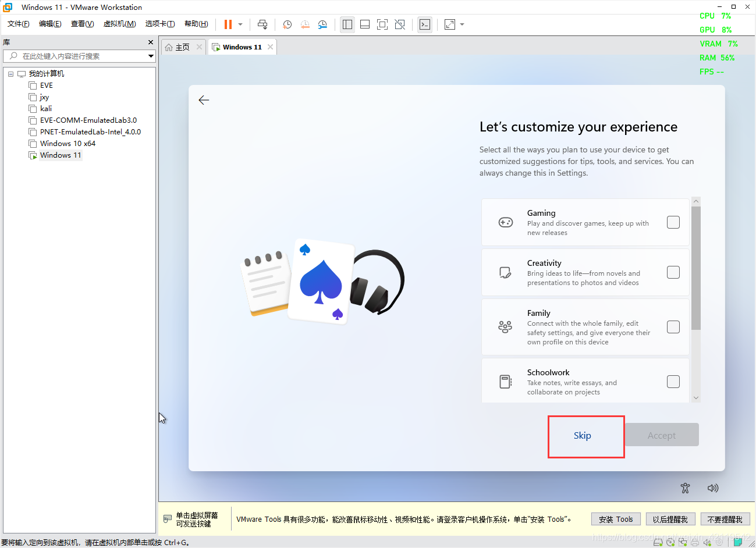
Task: Click the 不要提醒我 button
Action: 725,519
